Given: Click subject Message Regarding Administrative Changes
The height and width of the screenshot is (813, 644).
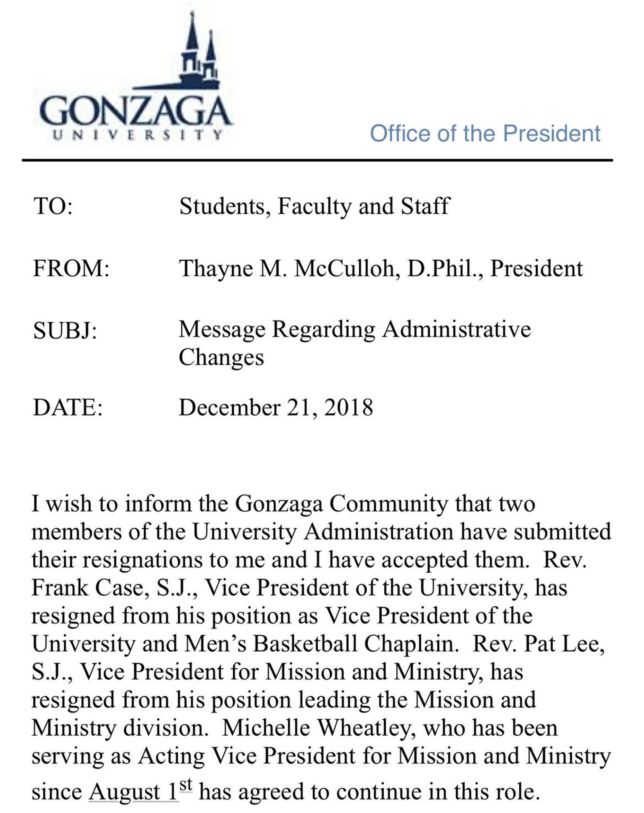Looking at the screenshot, I should click(354, 343).
